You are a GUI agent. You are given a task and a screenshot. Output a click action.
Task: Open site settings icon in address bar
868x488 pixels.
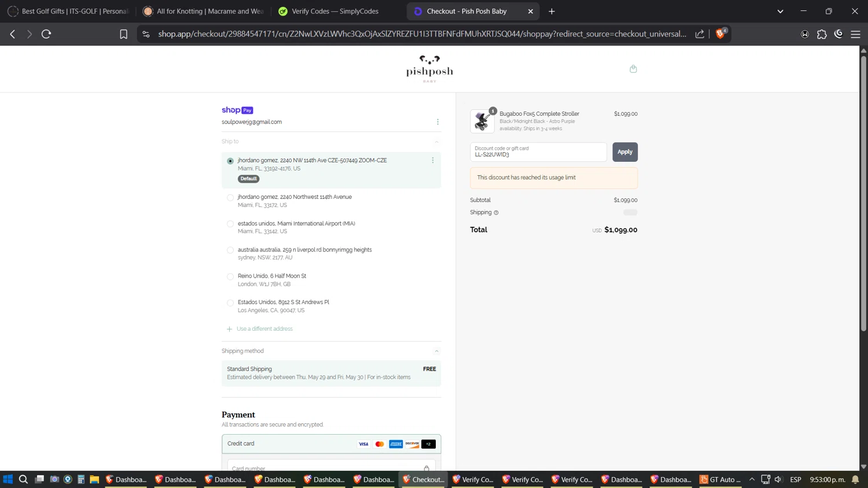click(x=146, y=34)
